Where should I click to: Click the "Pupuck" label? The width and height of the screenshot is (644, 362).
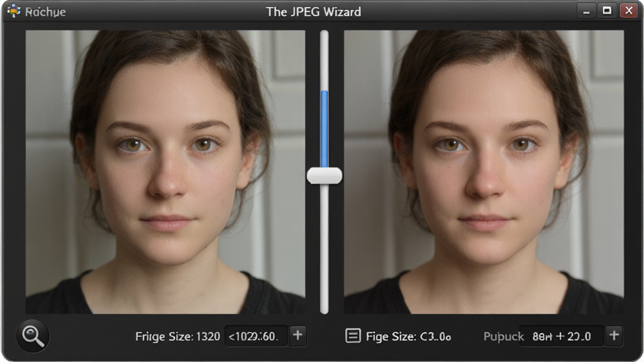(x=504, y=337)
